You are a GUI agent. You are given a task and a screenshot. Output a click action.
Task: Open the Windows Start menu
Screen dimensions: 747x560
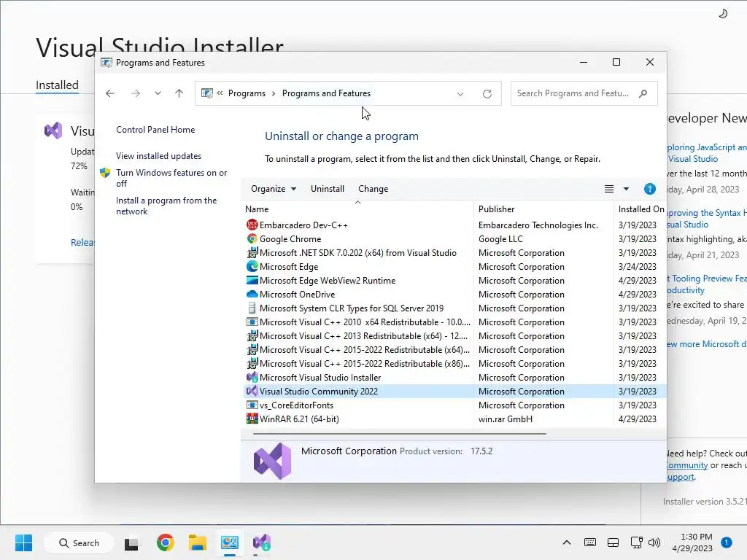(x=23, y=542)
